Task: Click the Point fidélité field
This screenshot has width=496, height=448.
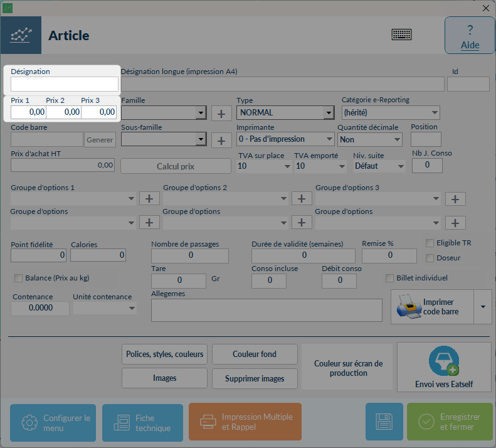Action: (x=38, y=255)
